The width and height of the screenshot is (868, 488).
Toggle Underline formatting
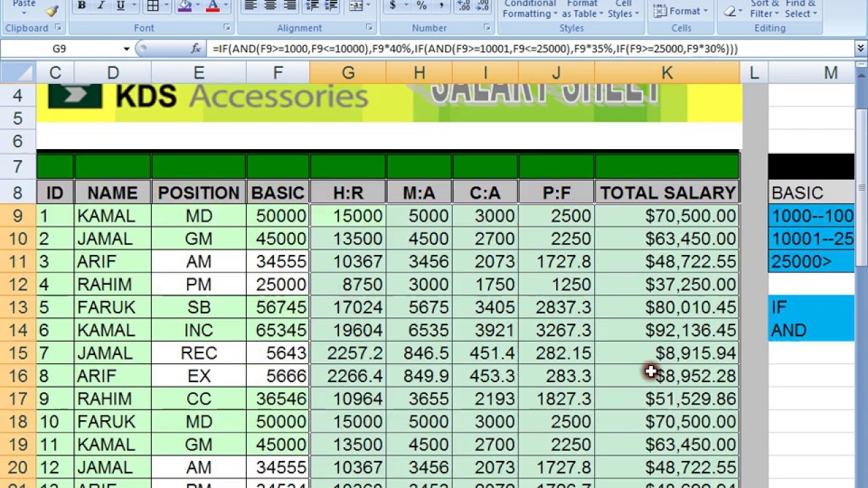[x=120, y=6]
